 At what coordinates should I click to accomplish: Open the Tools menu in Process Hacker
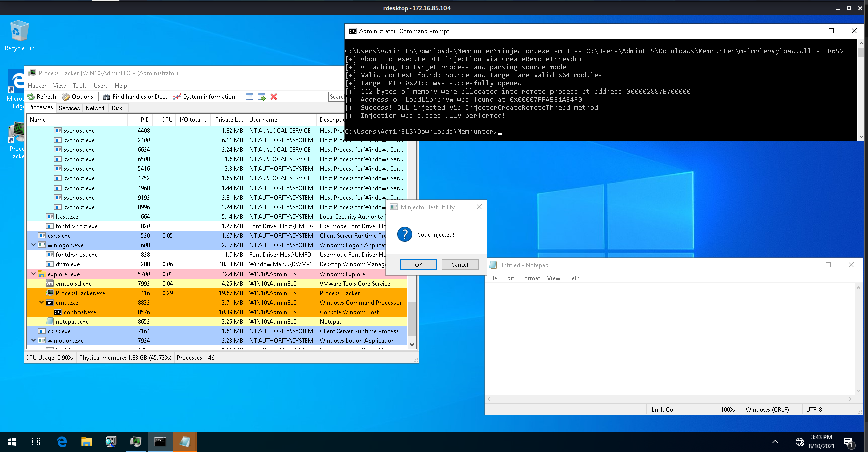[80, 86]
